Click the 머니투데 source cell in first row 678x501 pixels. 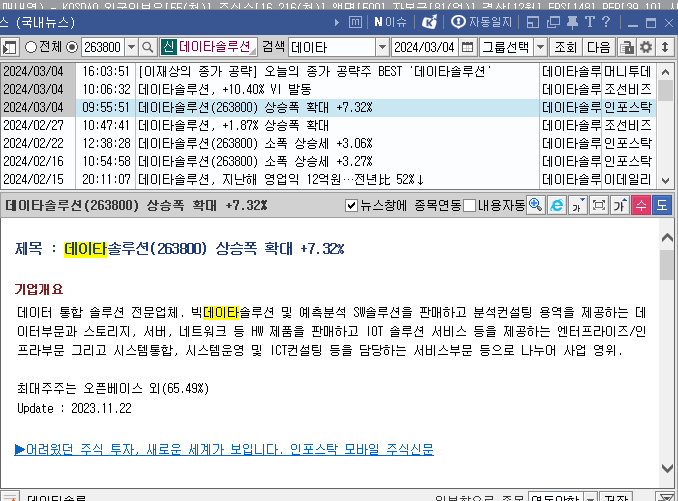click(627, 72)
